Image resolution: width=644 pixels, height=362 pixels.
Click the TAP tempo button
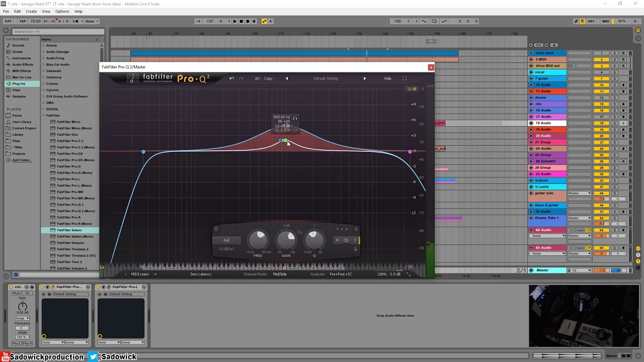click(23, 21)
